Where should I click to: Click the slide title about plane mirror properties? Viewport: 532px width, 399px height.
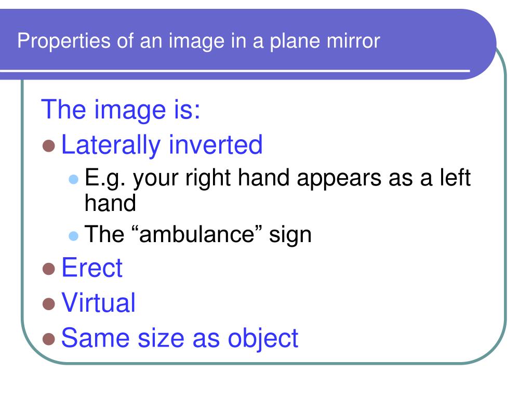198,42
